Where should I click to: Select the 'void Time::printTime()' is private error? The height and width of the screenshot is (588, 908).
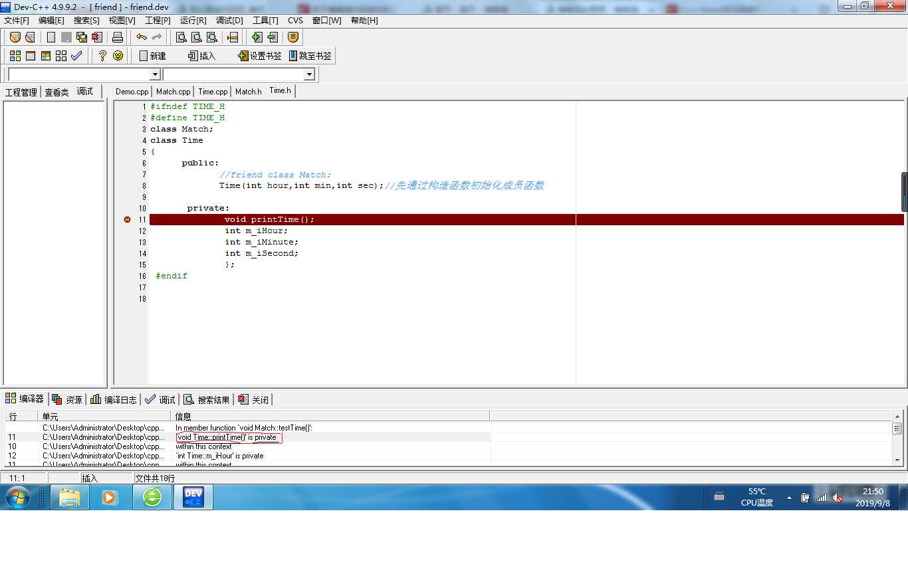[x=226, y=437]
